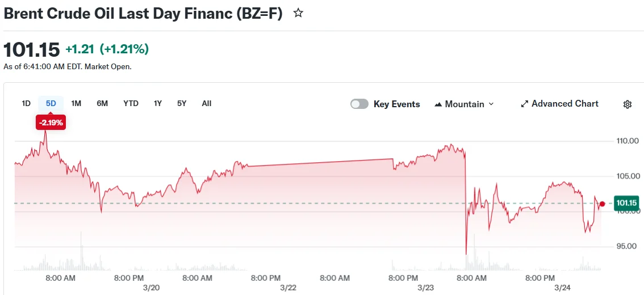
Task: Click the red current price dot
Action: (x=602, y=204)
